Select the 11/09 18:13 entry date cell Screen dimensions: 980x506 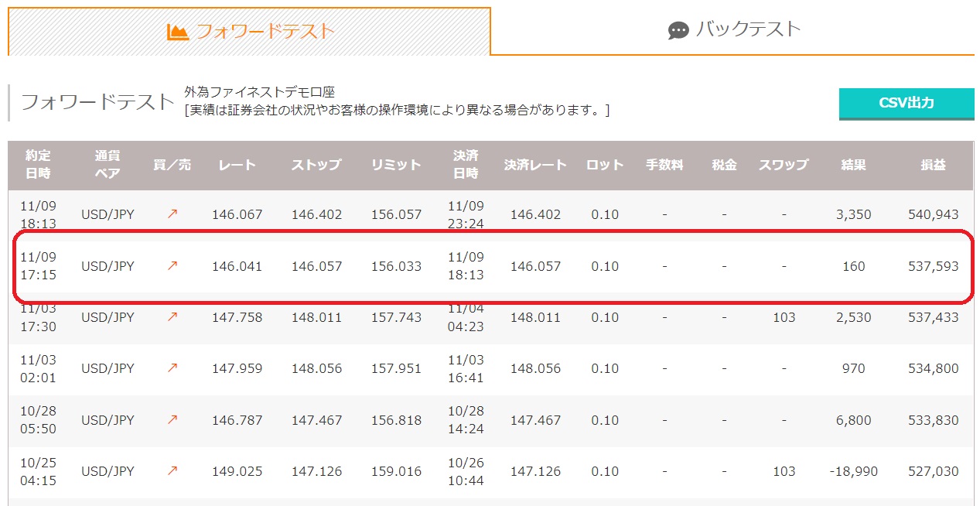(x=38, y=214)
